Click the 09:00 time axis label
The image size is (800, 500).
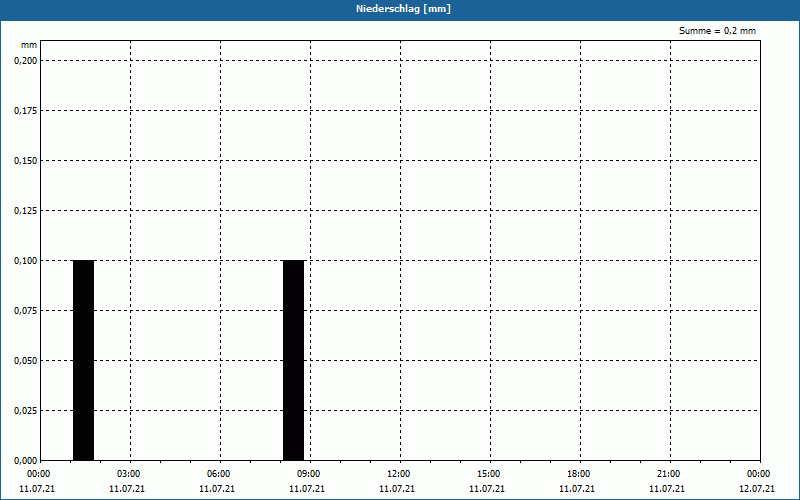coord(309,474)
